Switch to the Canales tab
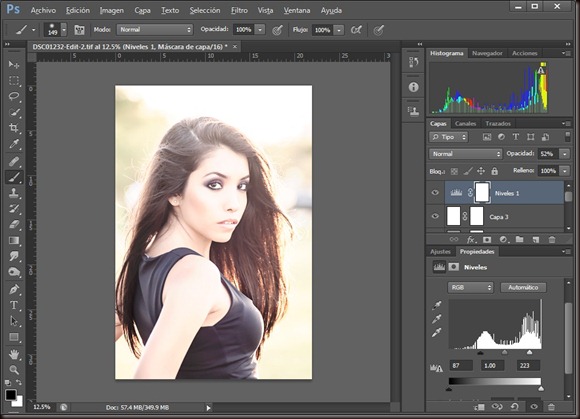This screenshot has height=419, width=580. click(465, 124)
